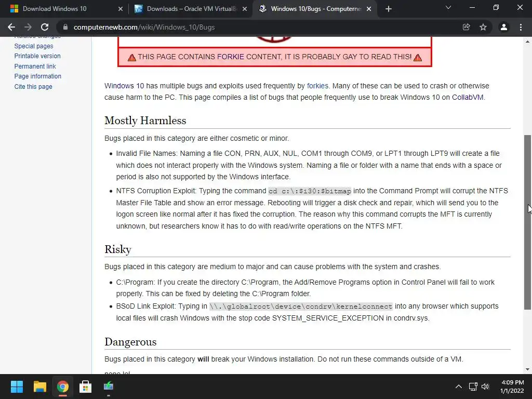Click the right warning triangle icon
This screenshot has width=532, height=399.
(418, 57)
